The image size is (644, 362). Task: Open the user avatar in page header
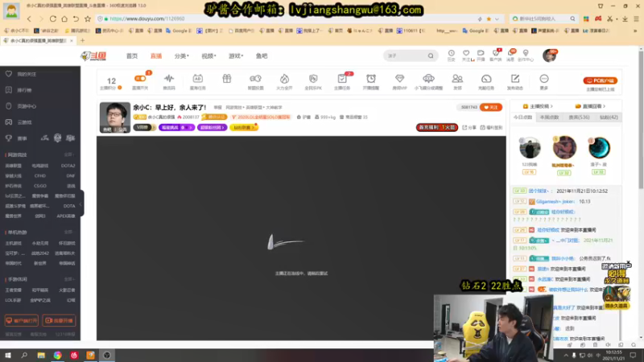(x=549, y=56)
